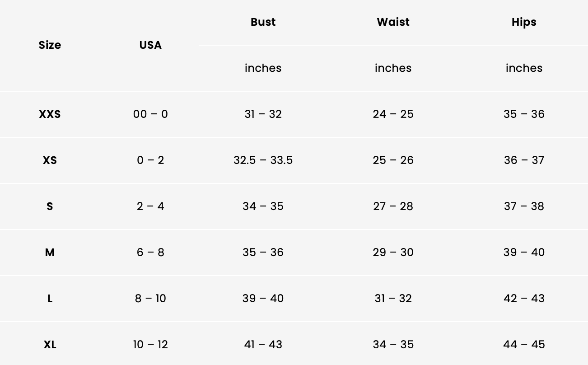Select the Bust column header
This screenshot has height=365, width=588.
coord(263,22)
